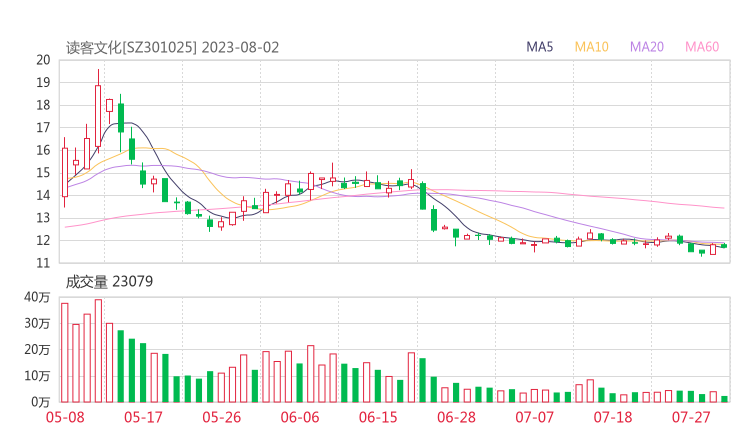
Task: Select the last green candlestick on the right
Action: pos(724,245)
